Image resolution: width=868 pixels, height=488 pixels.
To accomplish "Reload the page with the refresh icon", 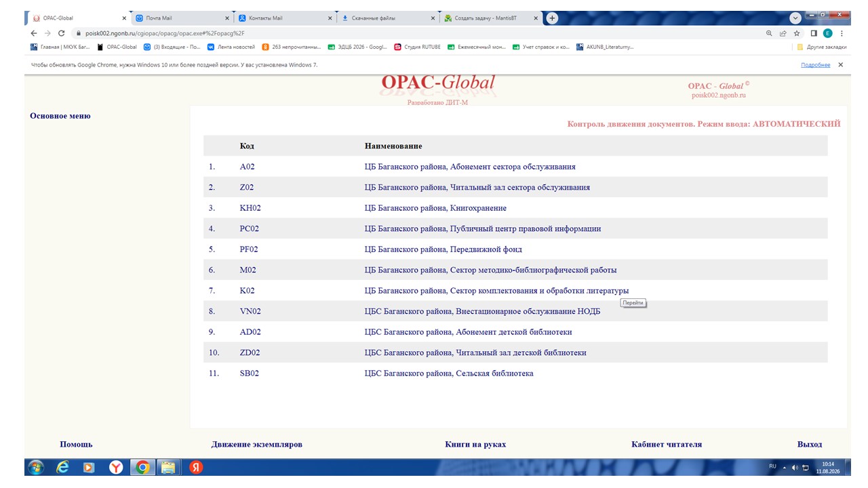I will [x=61, y=33].
